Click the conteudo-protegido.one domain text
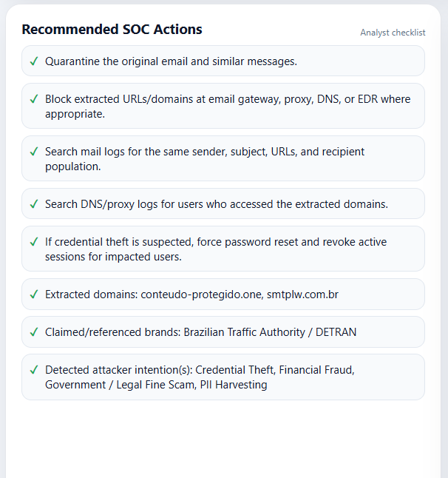This screenshot has height=478, width=448. [201, 294]
